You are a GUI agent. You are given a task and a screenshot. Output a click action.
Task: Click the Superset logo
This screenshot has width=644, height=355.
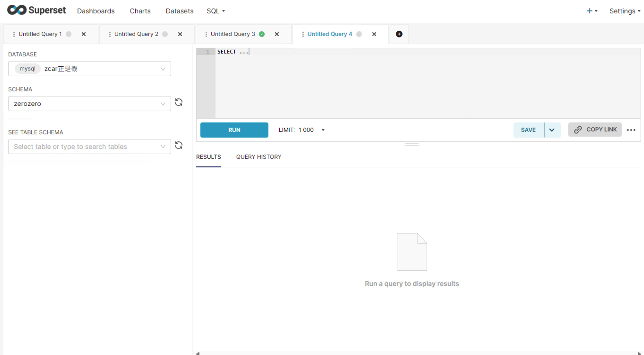(36, 10)
